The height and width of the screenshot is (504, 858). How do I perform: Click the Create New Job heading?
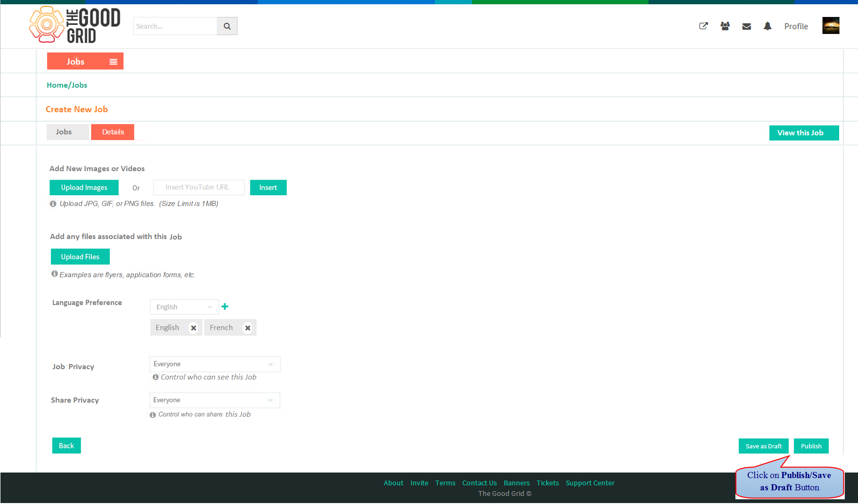(77, 109)
